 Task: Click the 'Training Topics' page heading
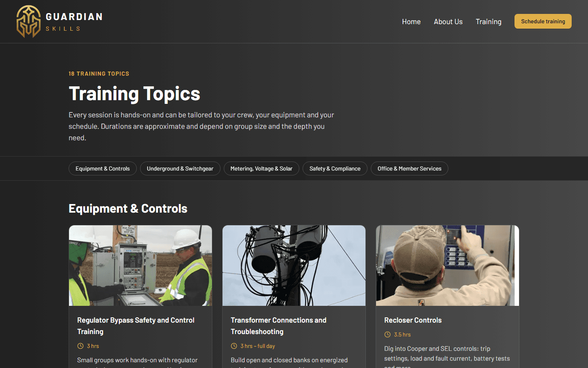coord(134,94)
